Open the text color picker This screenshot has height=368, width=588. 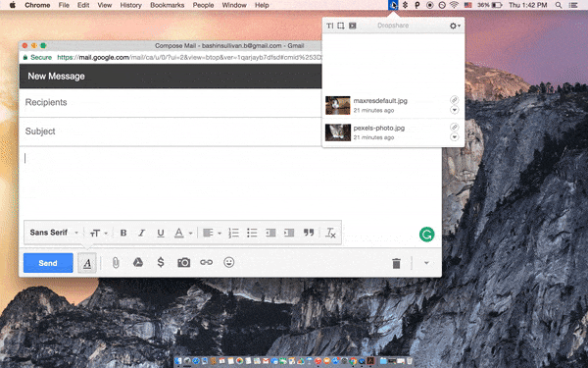pyautogui.click(x=183, y=234)
